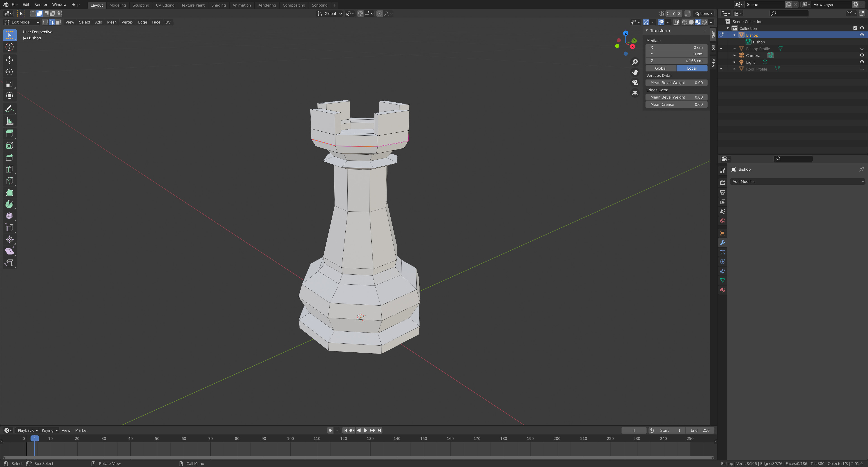Image resolution: width=868 pixels, height=467 pixels.
Task: Open the Mesh menu
Action: click(111, 22)
